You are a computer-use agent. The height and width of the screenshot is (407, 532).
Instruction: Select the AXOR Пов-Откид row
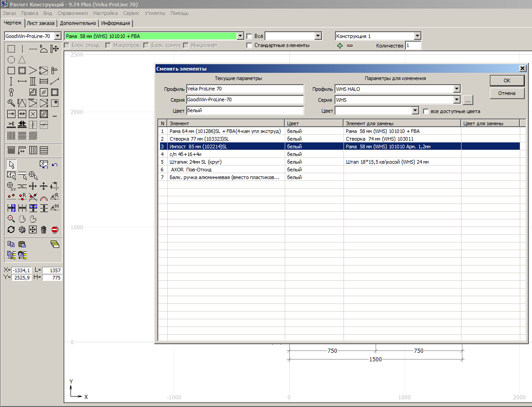click(x=339, y=170)
